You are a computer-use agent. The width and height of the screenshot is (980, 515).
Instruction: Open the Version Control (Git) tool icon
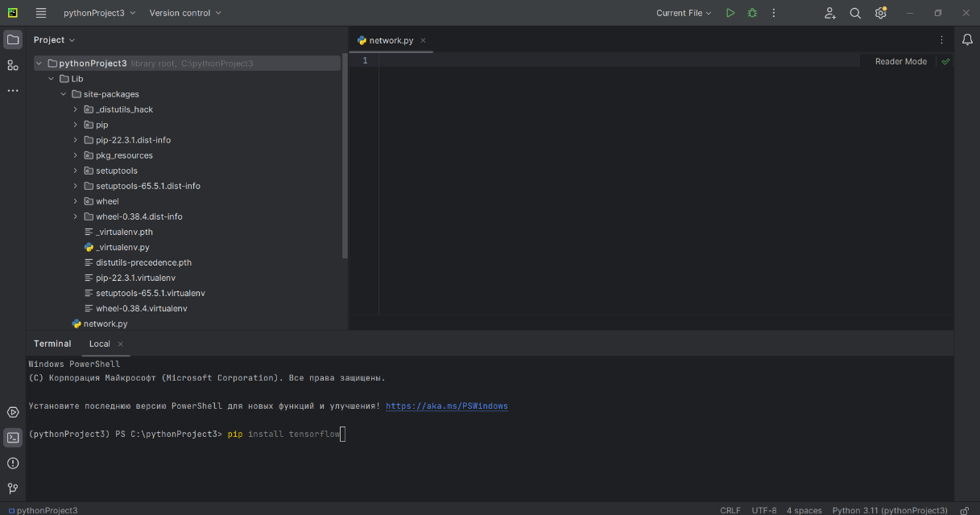pos(13,488)
